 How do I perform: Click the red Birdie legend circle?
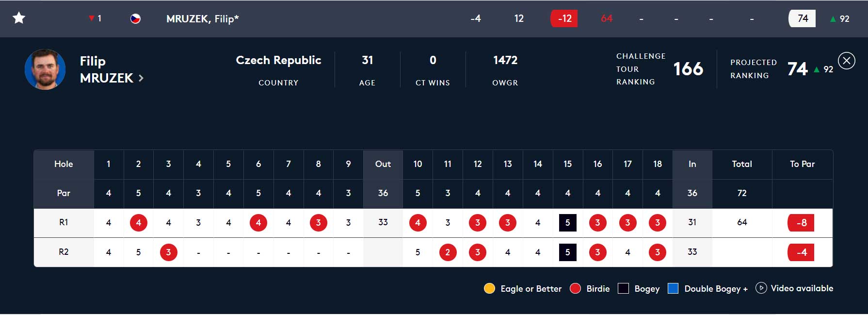575,289
